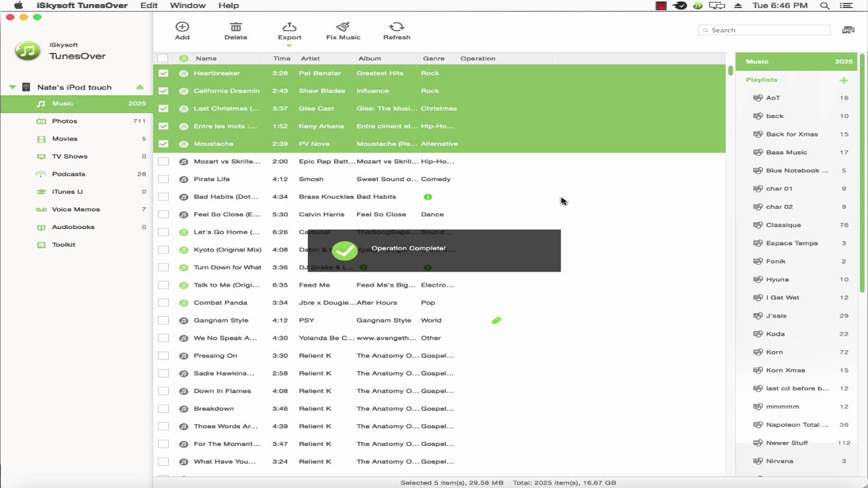Toggle the select-all header checkbox
The width and height of the screenshot is (868, 488).
click(163, 58)
